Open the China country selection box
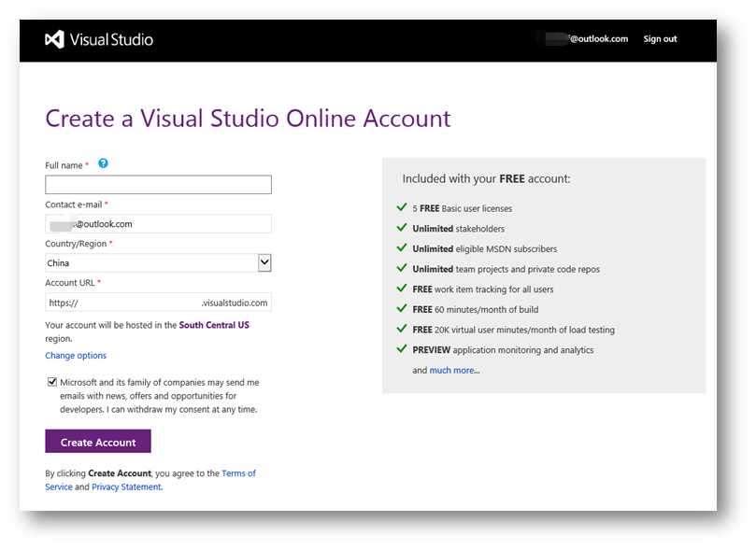 [x=151, y=263]
